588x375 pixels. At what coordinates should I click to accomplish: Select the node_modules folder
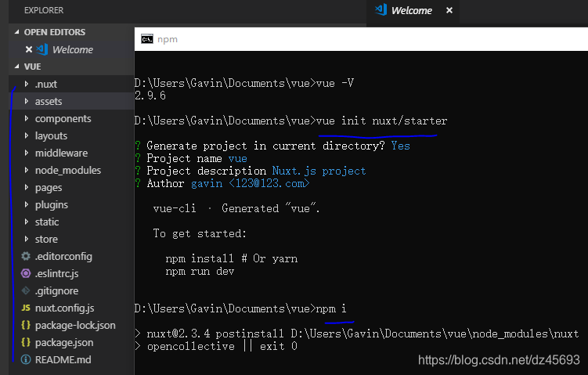pyautogui.click(x=71, y=170)
